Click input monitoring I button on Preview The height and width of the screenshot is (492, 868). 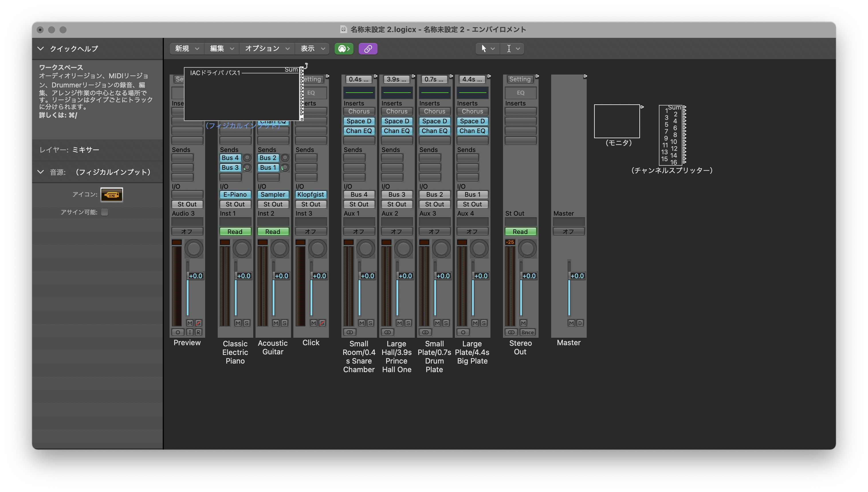pyautogui.click(x=190, y=332)
